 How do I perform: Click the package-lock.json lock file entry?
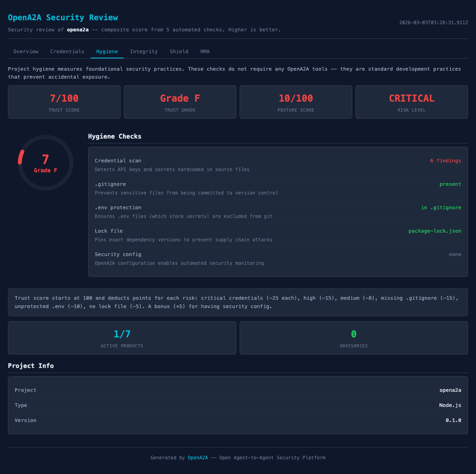coord(435,231)
